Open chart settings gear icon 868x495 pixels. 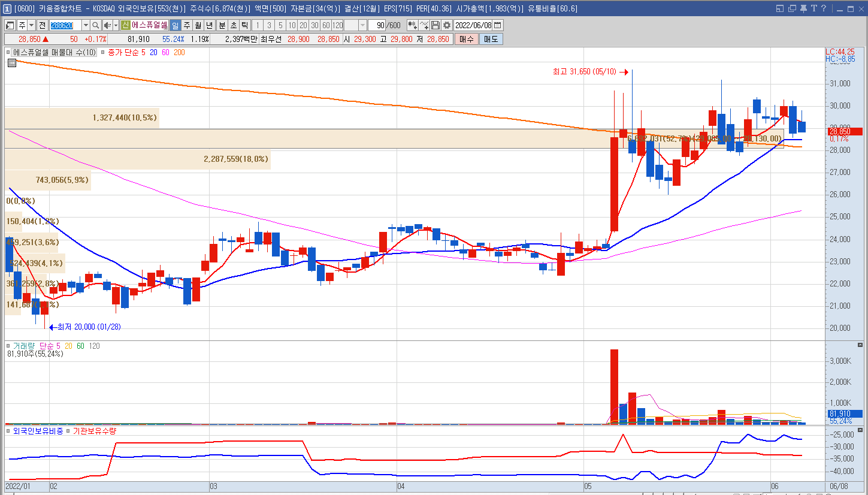[x=447, y=25]
